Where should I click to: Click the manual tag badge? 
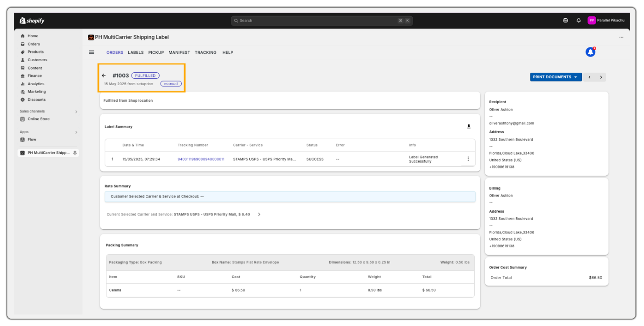coord(171,84)
